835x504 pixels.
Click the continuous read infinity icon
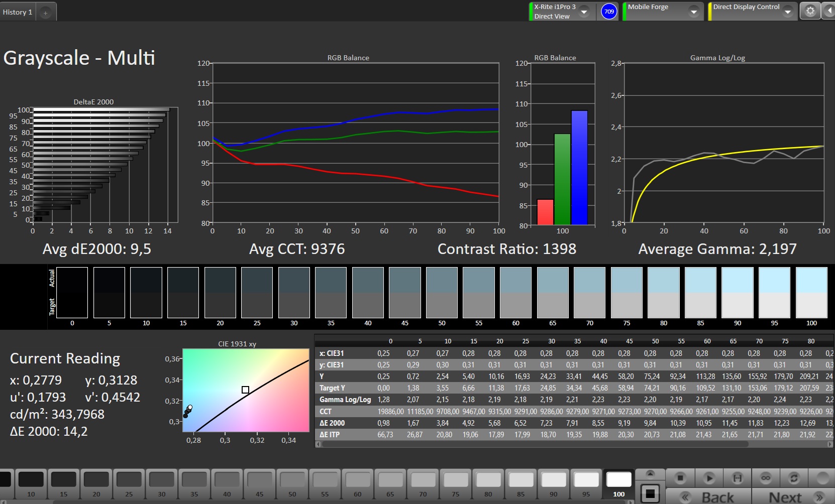[x=766, y=478]
